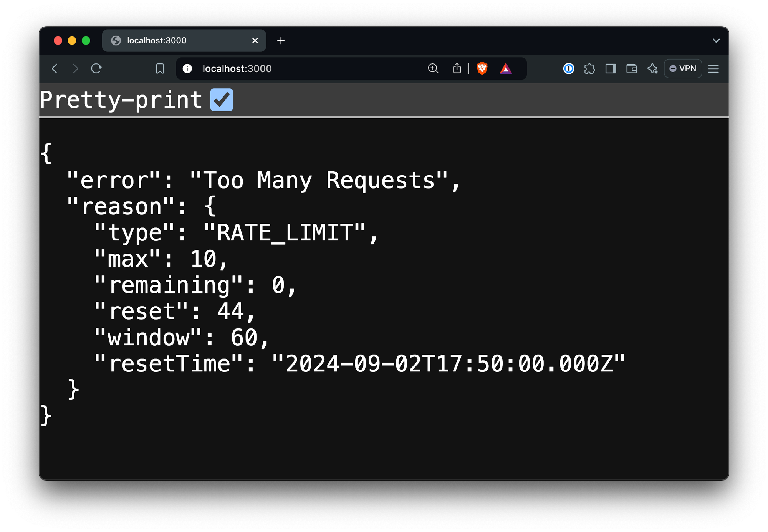Open the Brave Wallet icon
The width and height of the screenshot is (768, 532).
[631, 69]
